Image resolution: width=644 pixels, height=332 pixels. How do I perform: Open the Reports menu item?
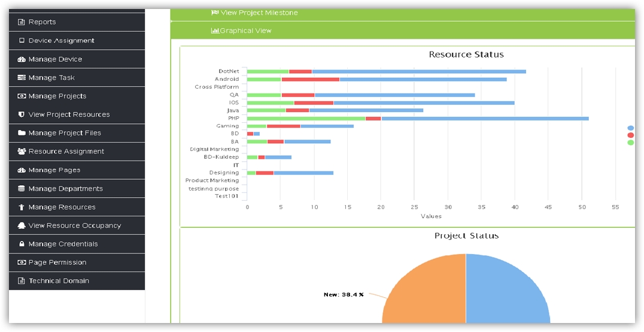(77, 22)
